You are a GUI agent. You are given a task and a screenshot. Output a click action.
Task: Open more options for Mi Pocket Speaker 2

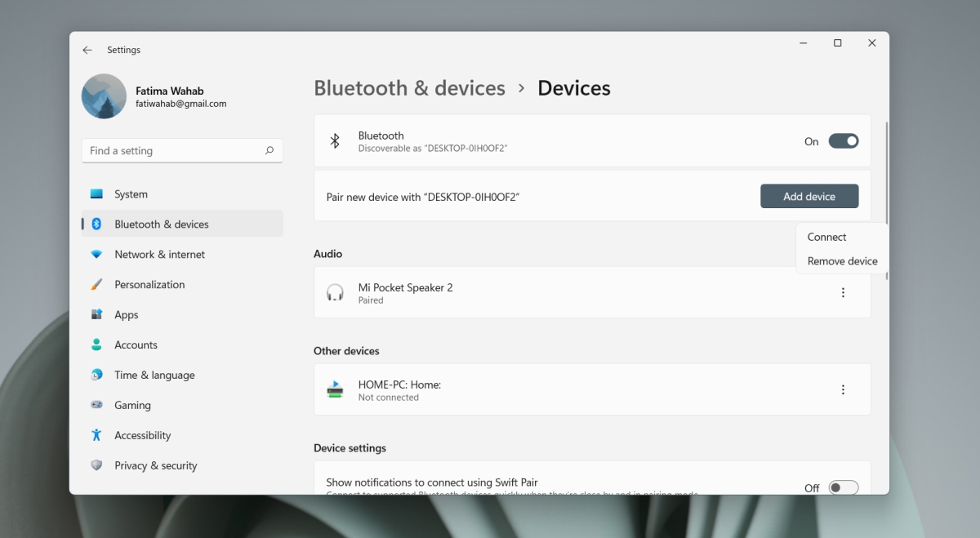843,292
